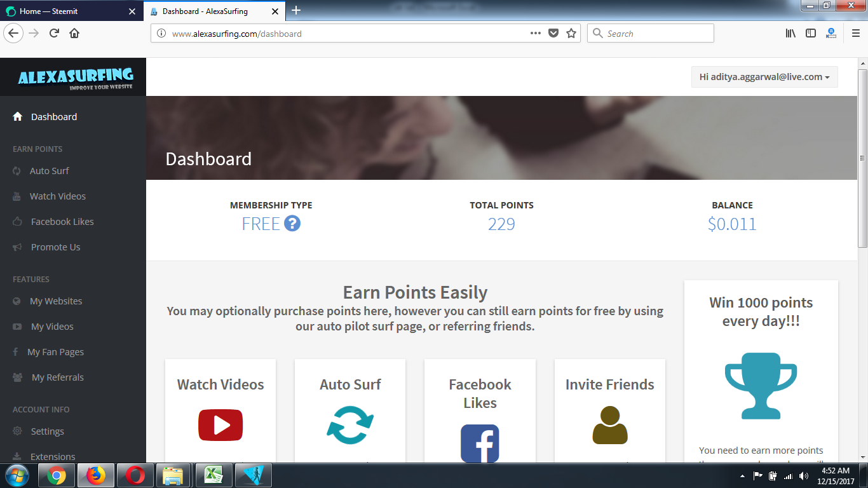The height and width of the screenshot is (488, 868).
Task: Click the Facebook Likes thumbs-up sidebar icon
Action: (x=18, y=222)
